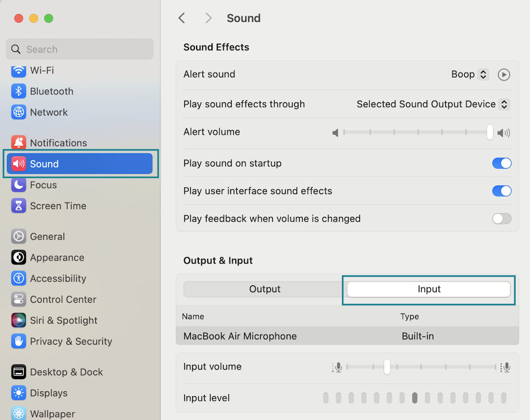Select the Network globe icon

coord(19,112)
